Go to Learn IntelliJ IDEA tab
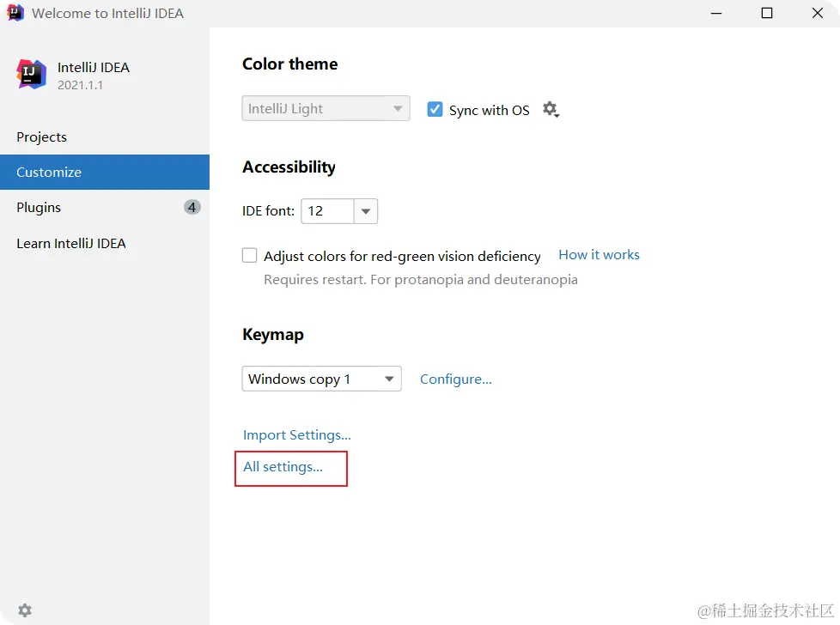840x625 pixels. 105,243
